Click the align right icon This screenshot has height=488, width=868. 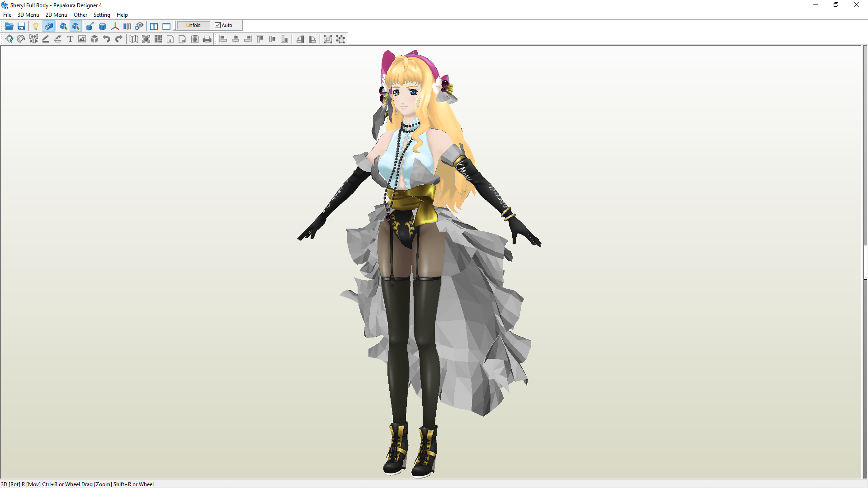[x=248, y=39]
